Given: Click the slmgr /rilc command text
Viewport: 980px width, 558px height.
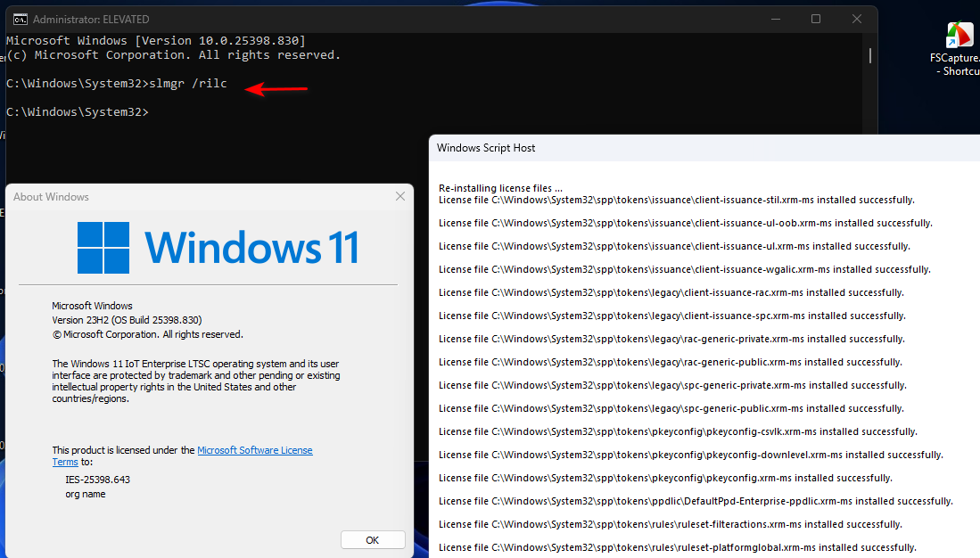Looking at the screenshot, I should pos(188,83).
